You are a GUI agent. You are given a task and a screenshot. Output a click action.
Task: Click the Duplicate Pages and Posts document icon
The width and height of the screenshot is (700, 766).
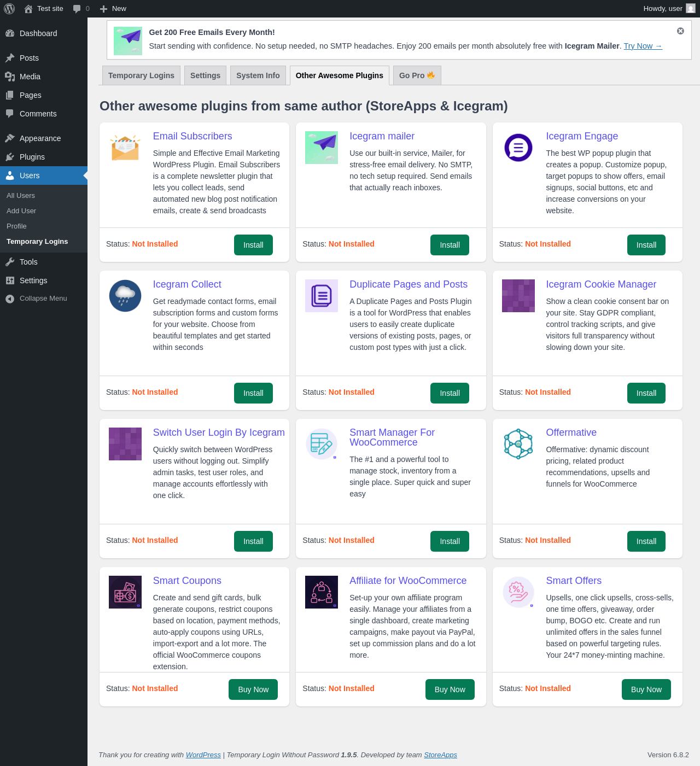pos(322,296)
